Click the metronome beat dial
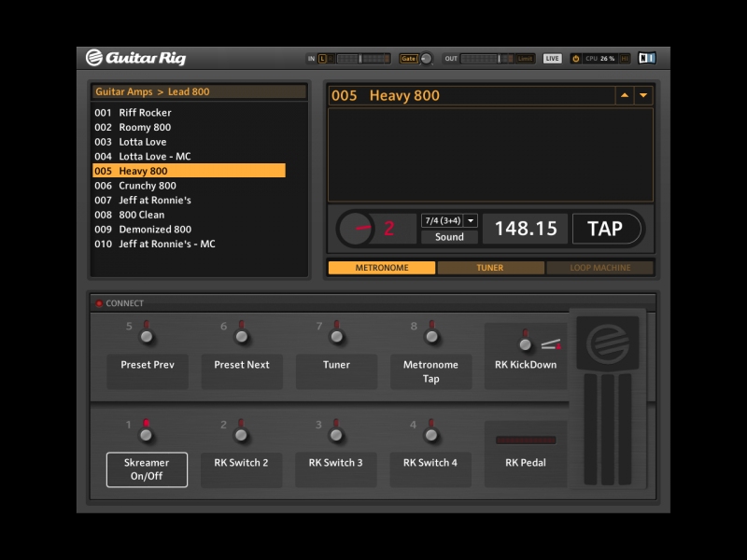747x560 pixels. point(356,229)
